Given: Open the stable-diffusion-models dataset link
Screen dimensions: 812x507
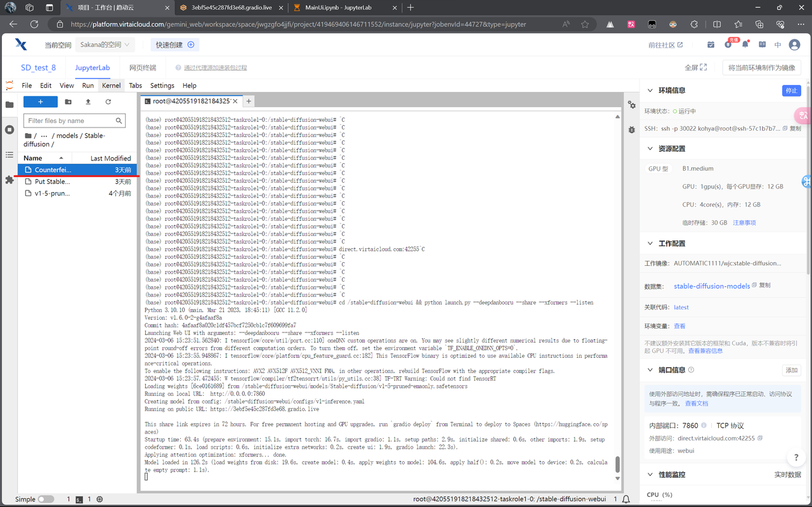Looking at the screenshot, I should (712, 286).
